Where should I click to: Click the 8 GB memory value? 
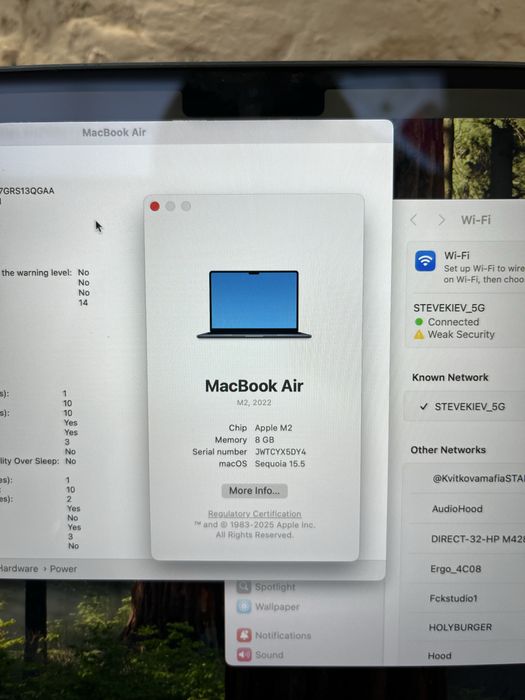[x=264, y=440]
